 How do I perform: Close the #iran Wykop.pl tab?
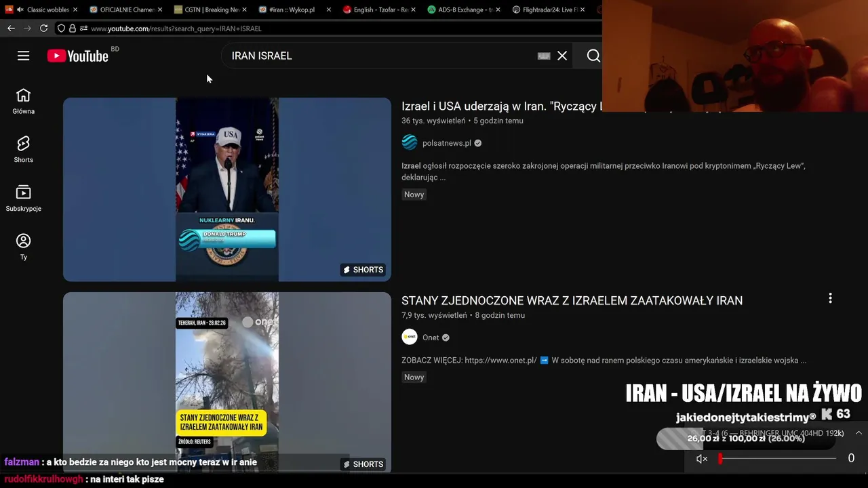329,9
